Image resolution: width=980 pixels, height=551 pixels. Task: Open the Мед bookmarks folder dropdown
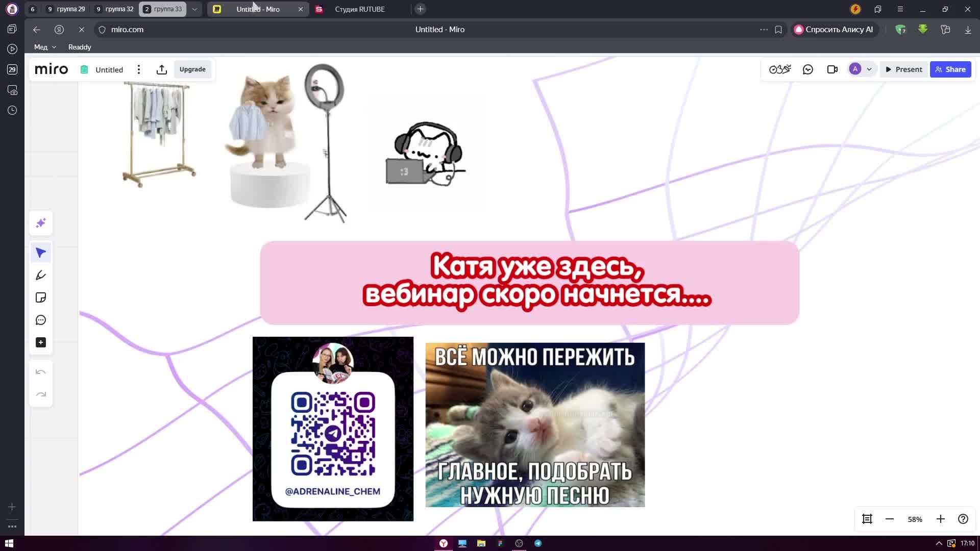[x=45, y=47]
